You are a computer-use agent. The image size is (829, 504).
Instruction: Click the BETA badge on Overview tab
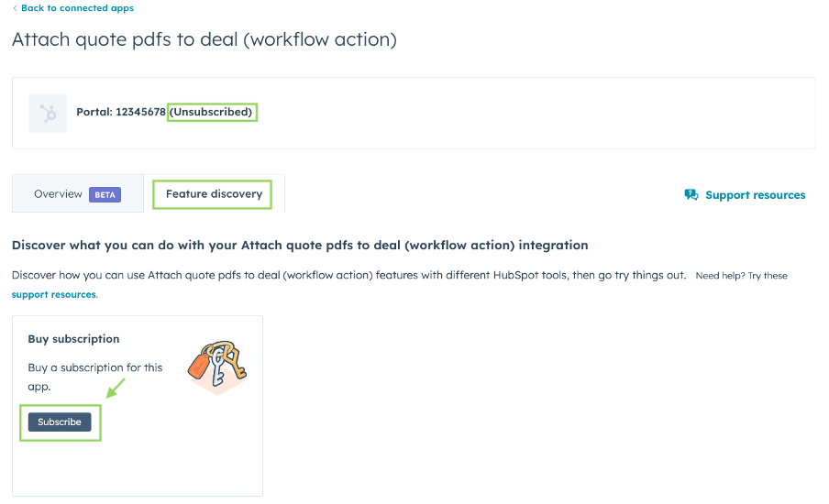pyautogui.click(x=105, y=194)
